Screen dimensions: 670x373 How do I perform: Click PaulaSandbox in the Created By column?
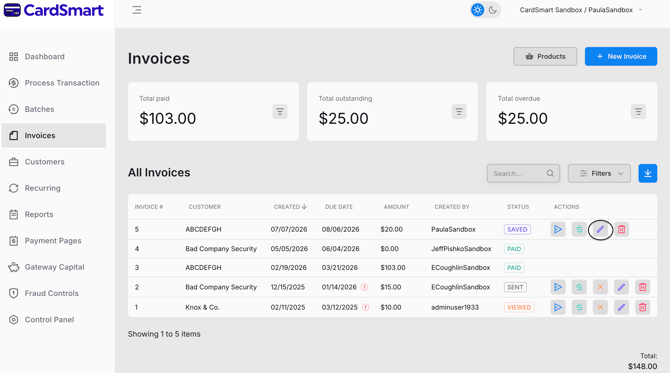453,229
